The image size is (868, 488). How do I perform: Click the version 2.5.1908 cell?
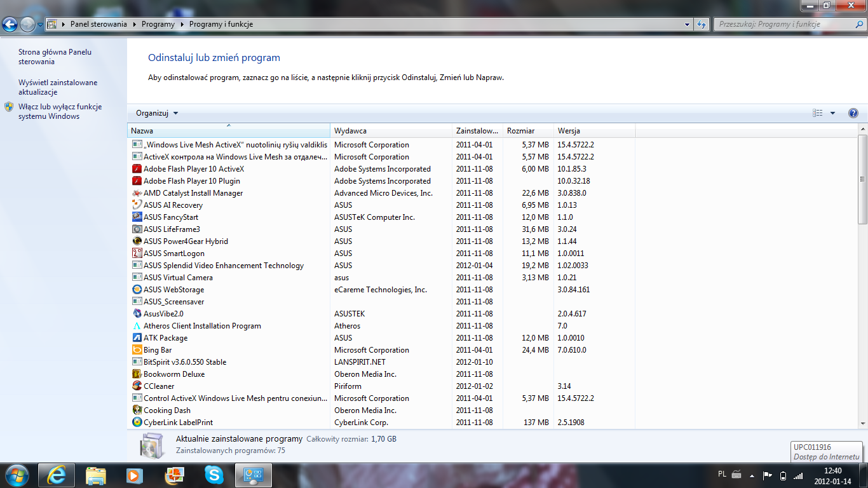(571, 423)
